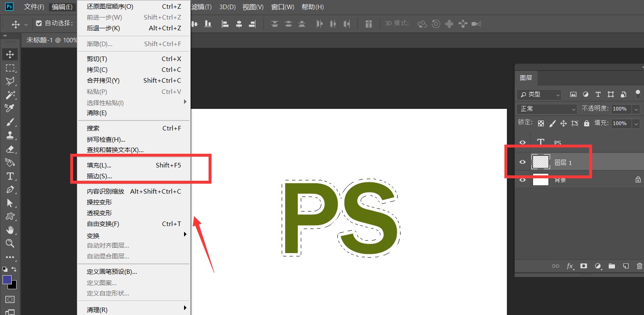Click the align horizontal centers icon
Screen dimensions: 644x315
click(x=239, y=24)
